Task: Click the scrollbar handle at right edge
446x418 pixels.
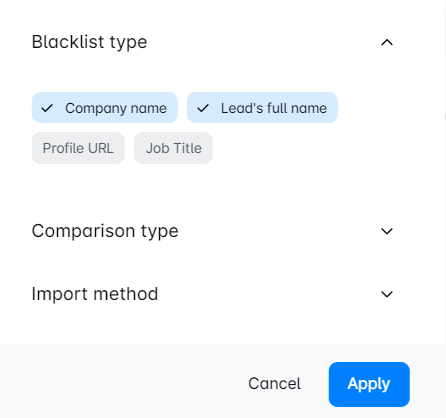Action: click(445, 116)
